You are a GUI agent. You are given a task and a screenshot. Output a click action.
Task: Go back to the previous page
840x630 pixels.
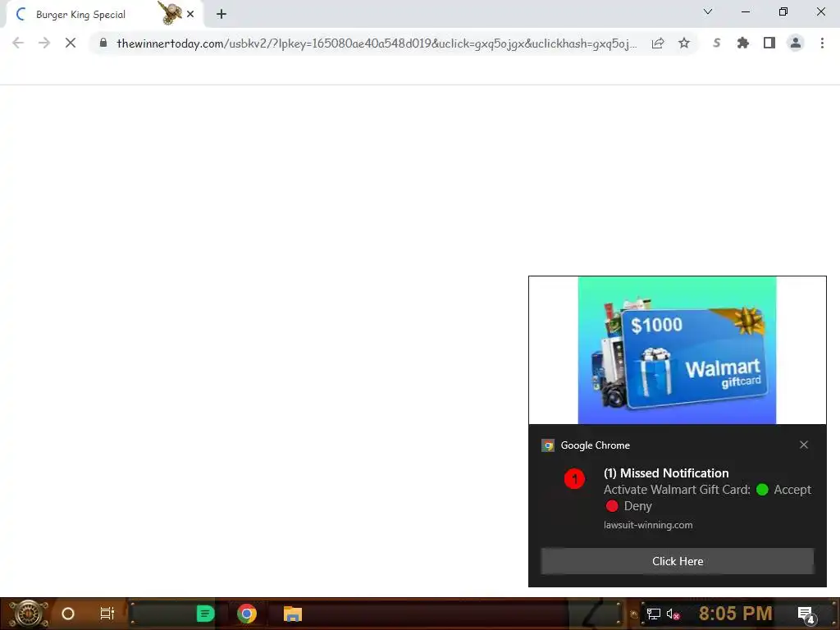18,43
